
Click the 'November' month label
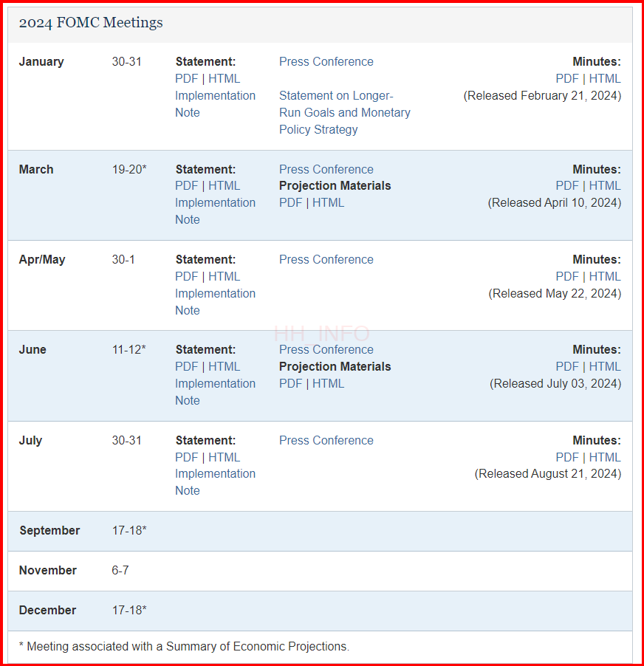(x=47, y=571)
